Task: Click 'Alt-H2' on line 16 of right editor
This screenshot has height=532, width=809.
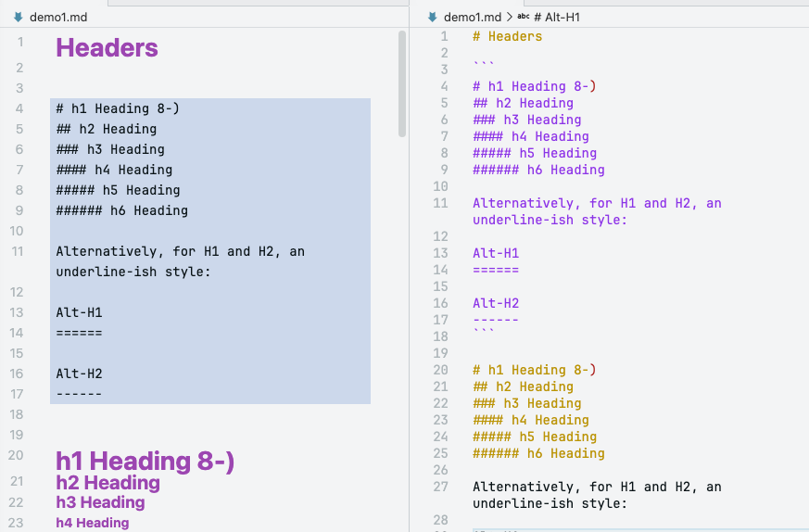Action: tap(496, 303)
